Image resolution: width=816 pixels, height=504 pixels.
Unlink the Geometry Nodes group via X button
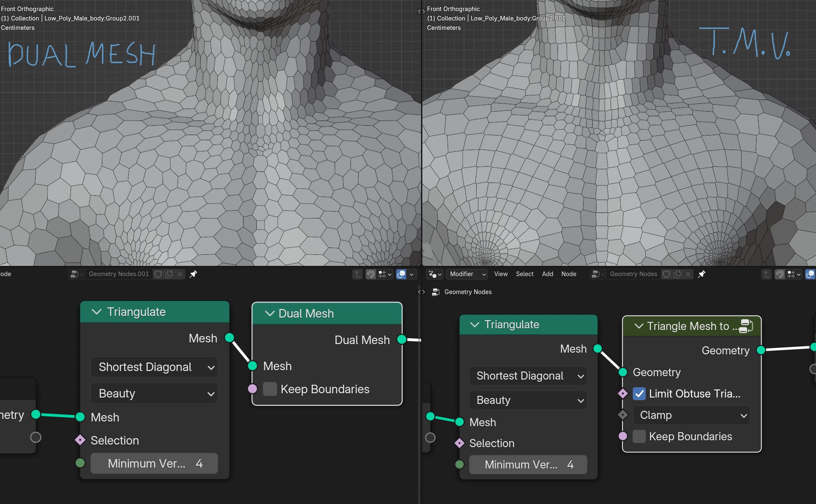pyautogui.click(x=688, y=274)
